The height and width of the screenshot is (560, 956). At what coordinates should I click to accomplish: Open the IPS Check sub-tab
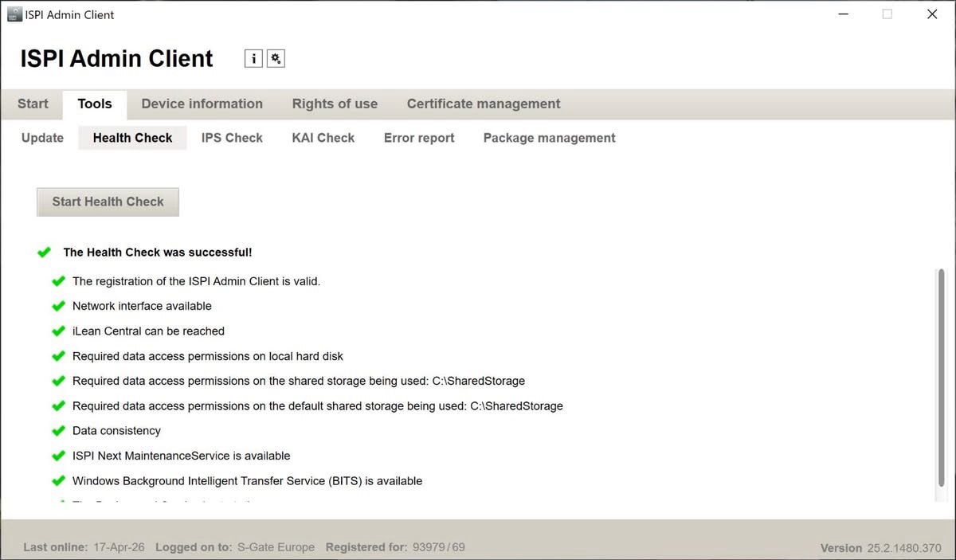point(232,137)
